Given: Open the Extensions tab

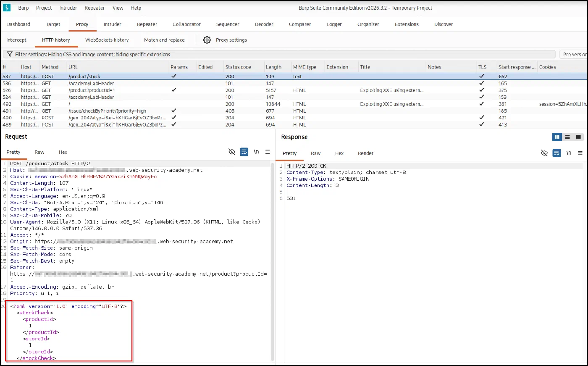Looking at the screenshot, I should [x=407, y=24].
